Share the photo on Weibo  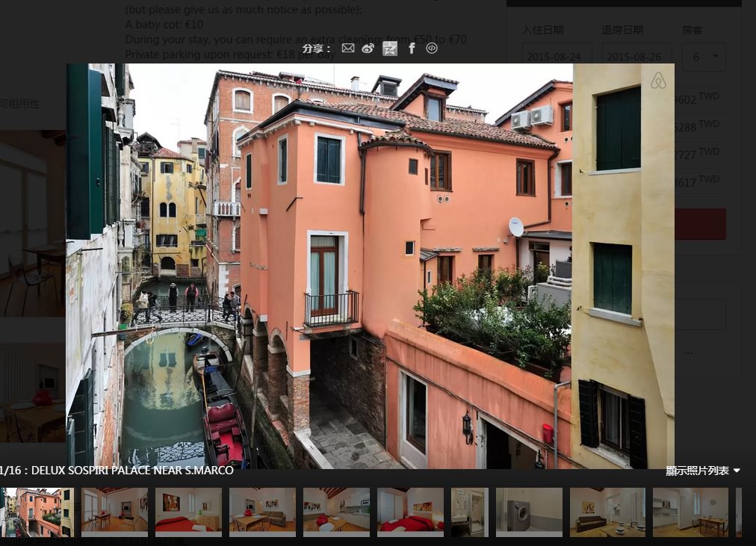[x=368, y=49]
